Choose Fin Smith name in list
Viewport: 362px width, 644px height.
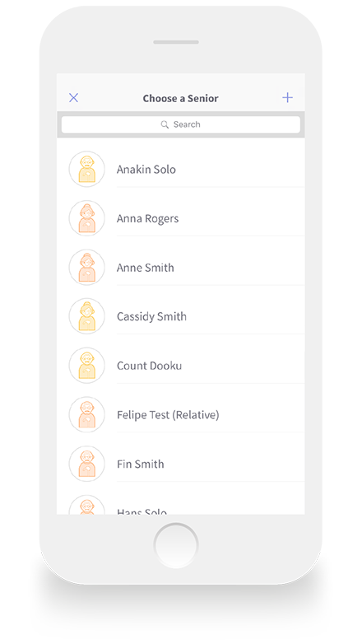(x=141, y=464)
